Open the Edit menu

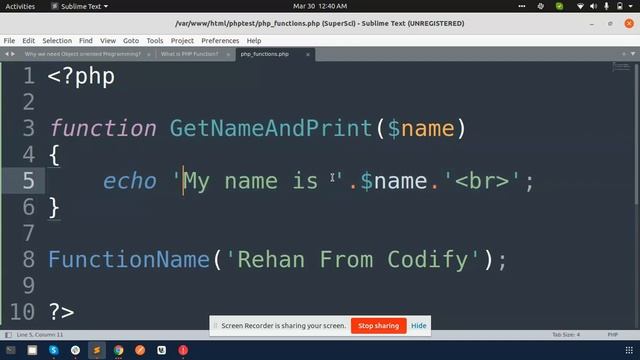pos(28,40)
